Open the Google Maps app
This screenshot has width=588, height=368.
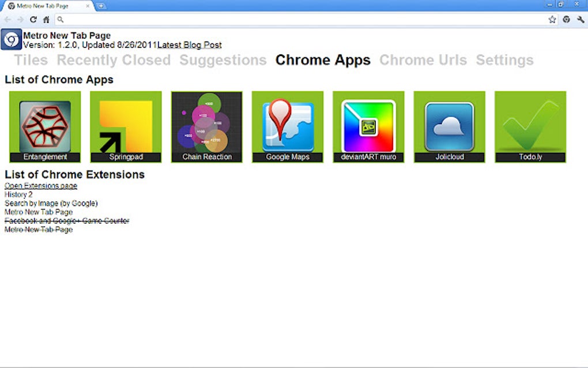[287, 126]
